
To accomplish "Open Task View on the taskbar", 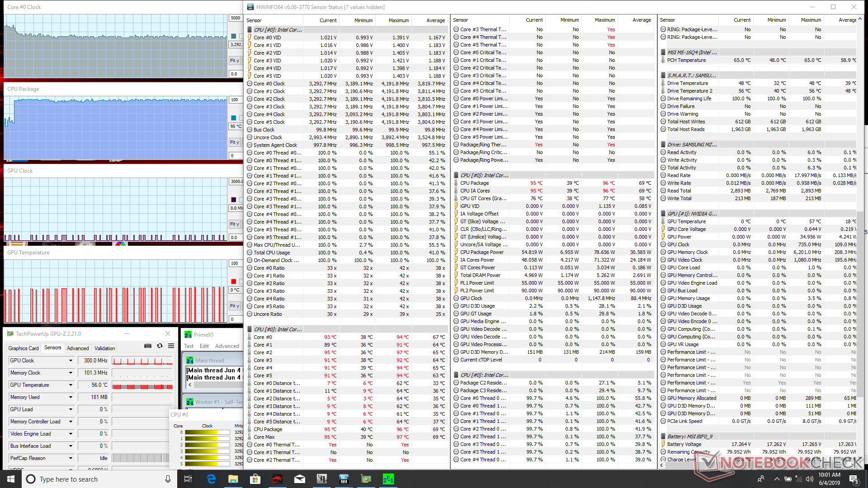I will pos(189,479).
